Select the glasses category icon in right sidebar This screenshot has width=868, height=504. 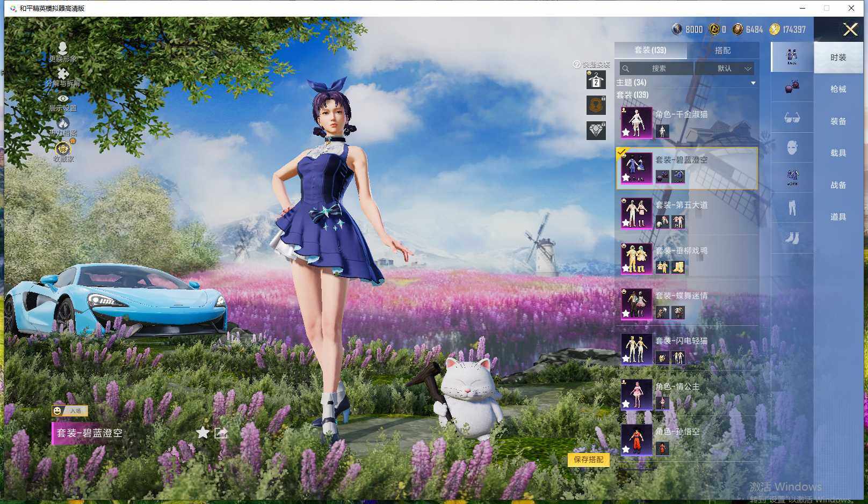[x=791, y=118]
